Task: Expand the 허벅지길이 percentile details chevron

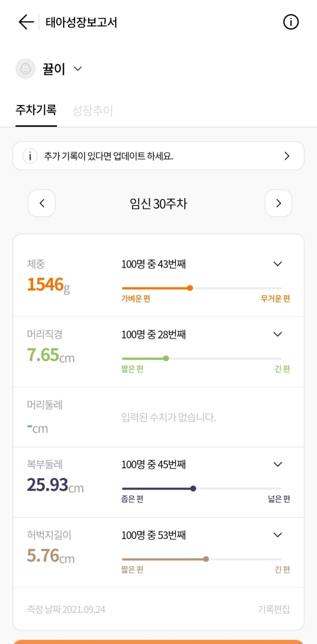Action: pos(278,535)
